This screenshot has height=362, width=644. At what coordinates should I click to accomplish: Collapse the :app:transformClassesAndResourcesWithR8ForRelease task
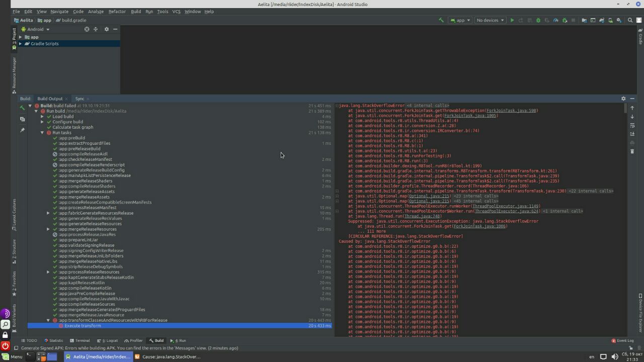[48, 320]
